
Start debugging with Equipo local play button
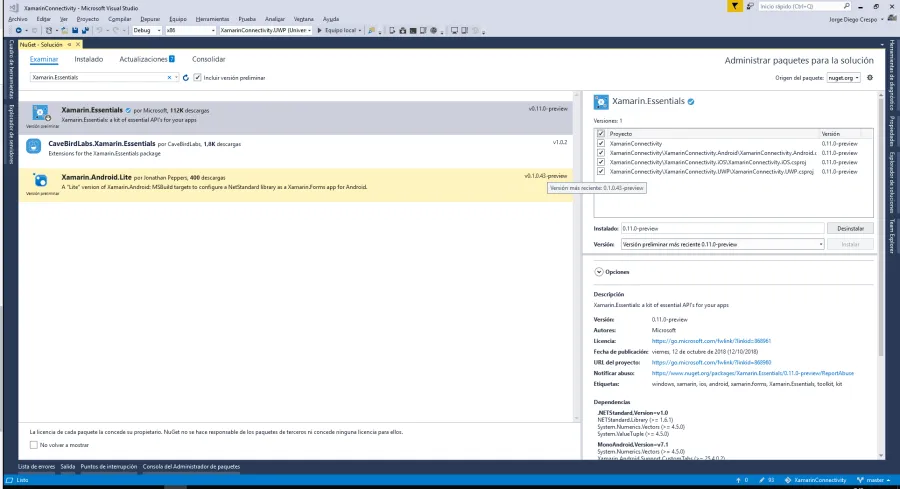click(338, 30)
